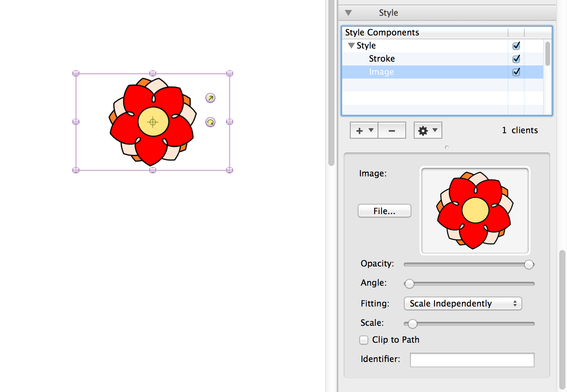Click the top-right selection handle
This screenshot has width=567, height=392.
point(230,73)
